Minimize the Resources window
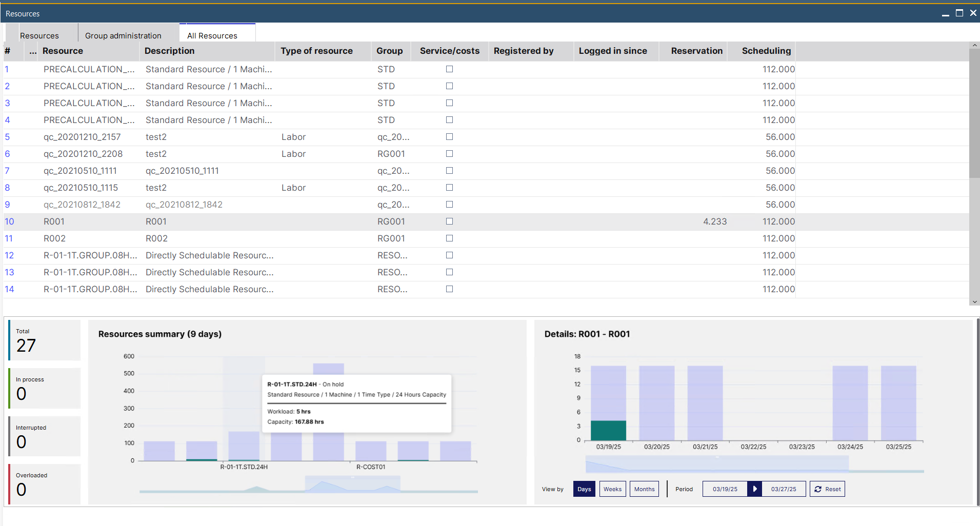This screenshot has height=526, width=980. click(x=945, y=14)
